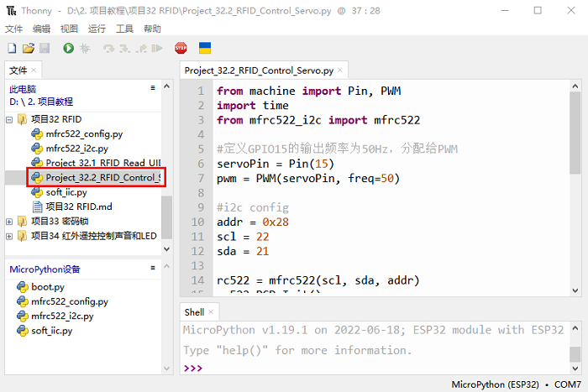The width and height of the screenshot is (588, 392).
Task: Expand the 项目33 密码锁 folder
Action: click(10, 221)
